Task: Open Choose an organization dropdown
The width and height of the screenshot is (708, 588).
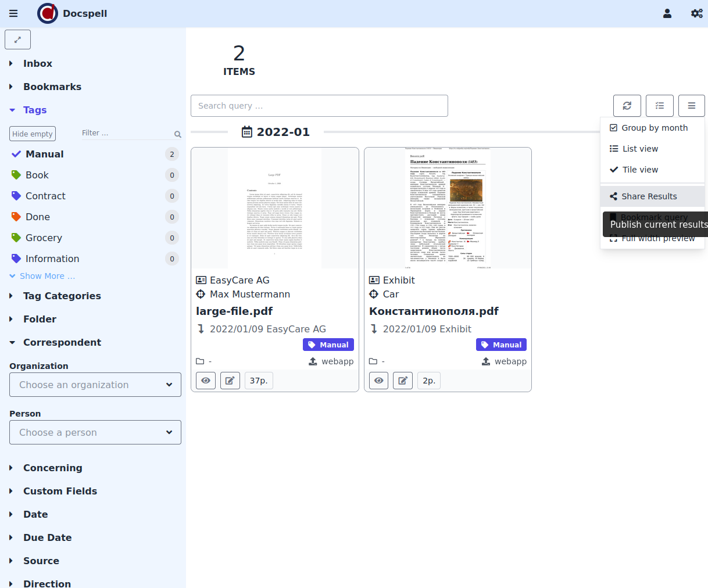Action: [x=95, y=385]
